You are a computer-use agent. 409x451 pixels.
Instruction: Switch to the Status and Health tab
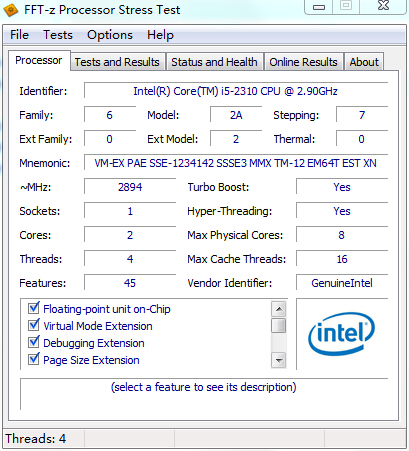[214, 62]
